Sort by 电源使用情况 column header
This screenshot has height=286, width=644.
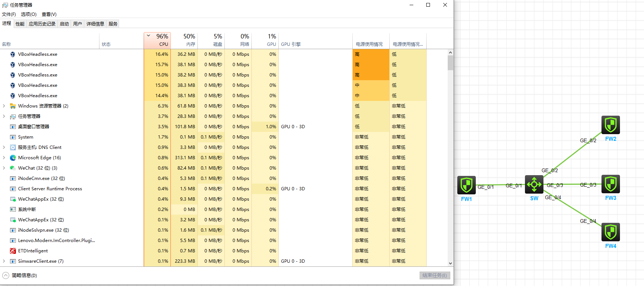(x=371, y=41)
